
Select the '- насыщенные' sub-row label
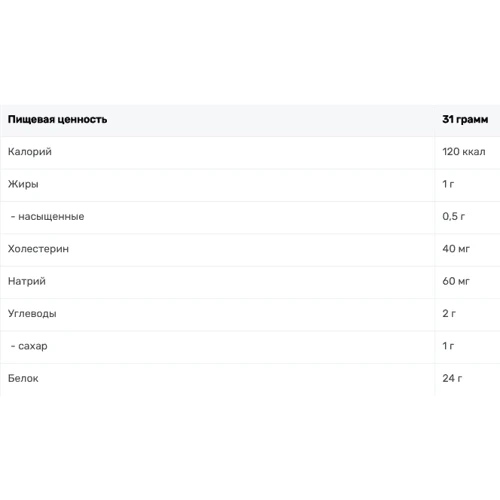point(47,216)
